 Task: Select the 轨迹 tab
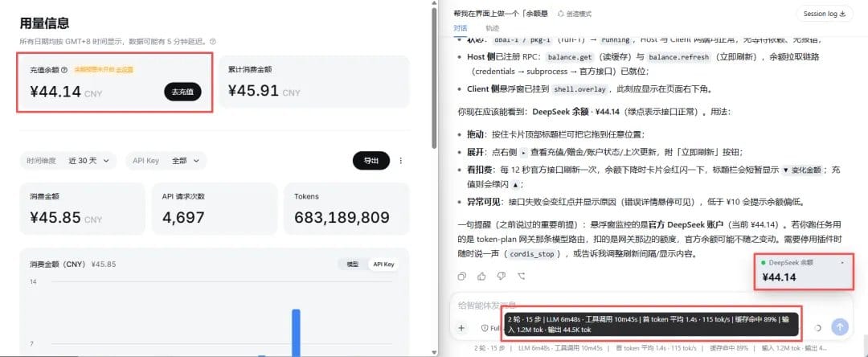coord(492,27)
